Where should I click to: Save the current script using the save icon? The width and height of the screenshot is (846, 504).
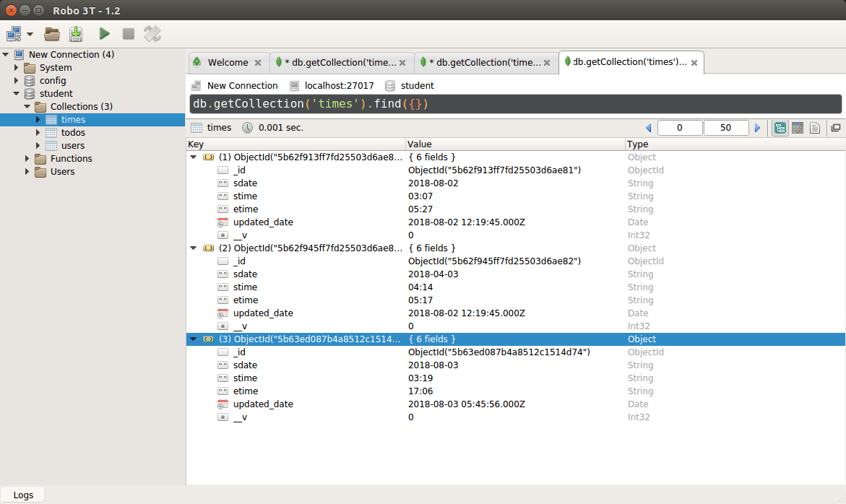[x=75, y=33]
